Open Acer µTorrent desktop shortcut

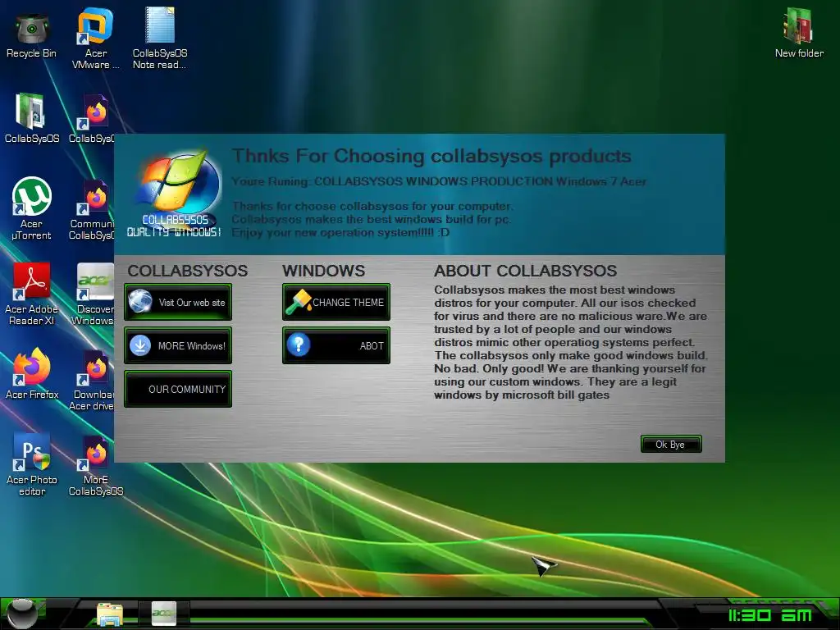(32, 208)
